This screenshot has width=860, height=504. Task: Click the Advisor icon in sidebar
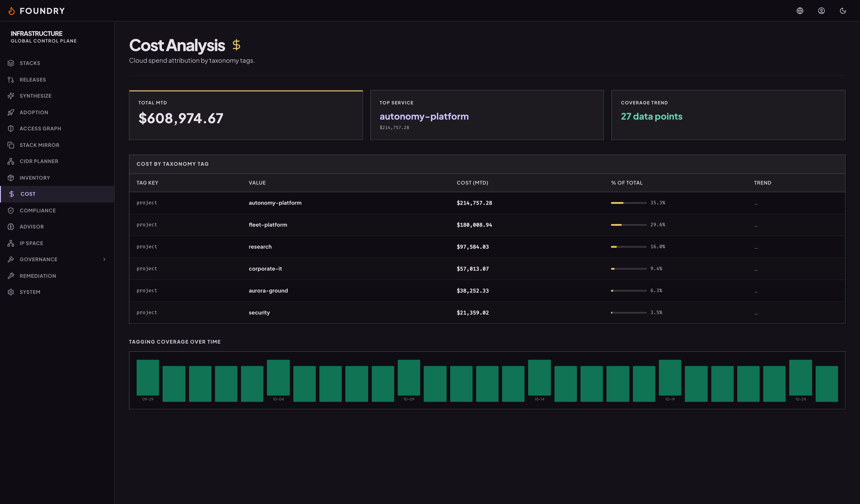[x=11, y=227]
